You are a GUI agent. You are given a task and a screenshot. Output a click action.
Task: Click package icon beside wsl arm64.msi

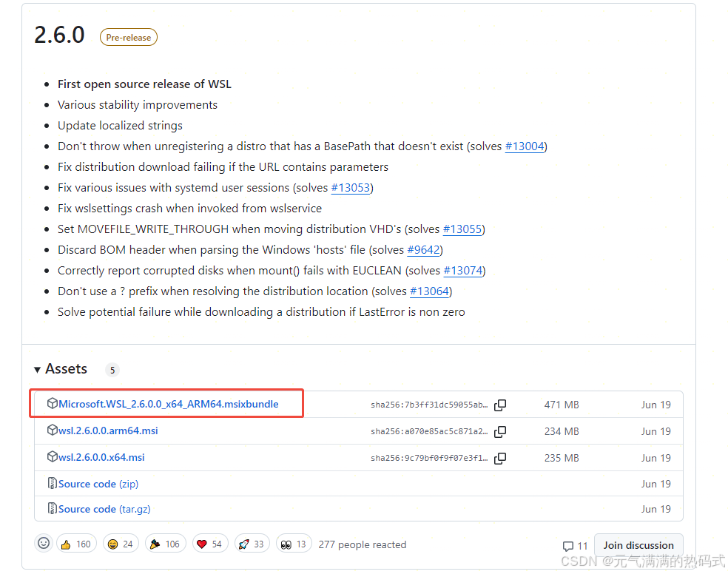point(53,430)
